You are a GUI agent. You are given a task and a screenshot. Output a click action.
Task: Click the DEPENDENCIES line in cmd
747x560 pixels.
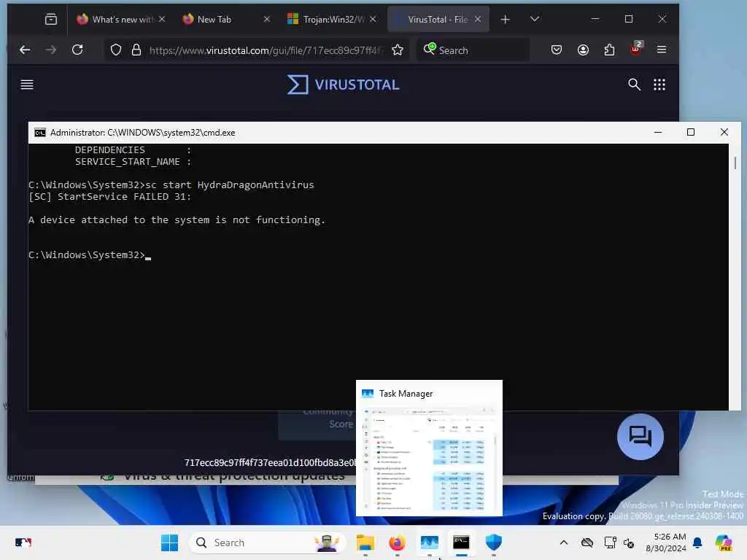pyautogui.click(x=133, y=150)
